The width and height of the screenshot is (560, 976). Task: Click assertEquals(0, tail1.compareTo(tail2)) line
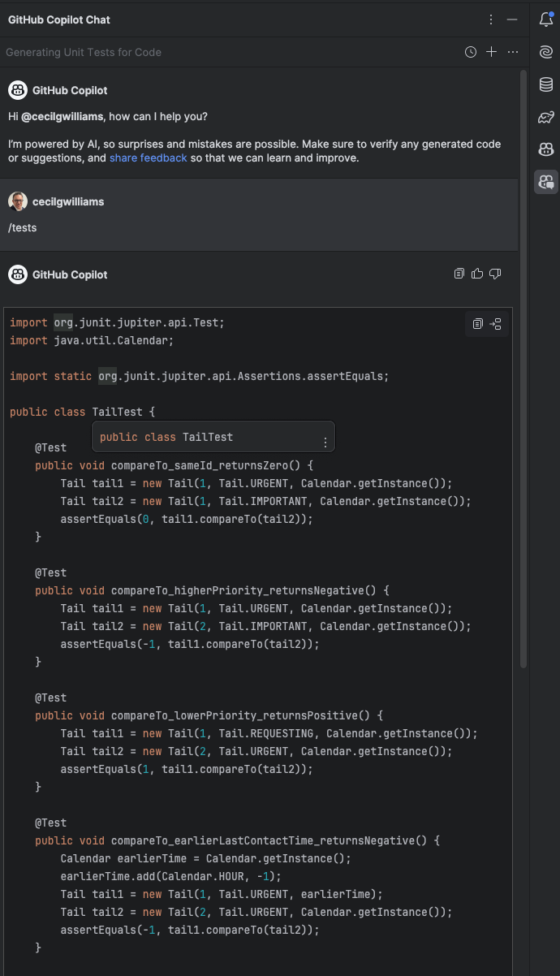click(187, 519)
